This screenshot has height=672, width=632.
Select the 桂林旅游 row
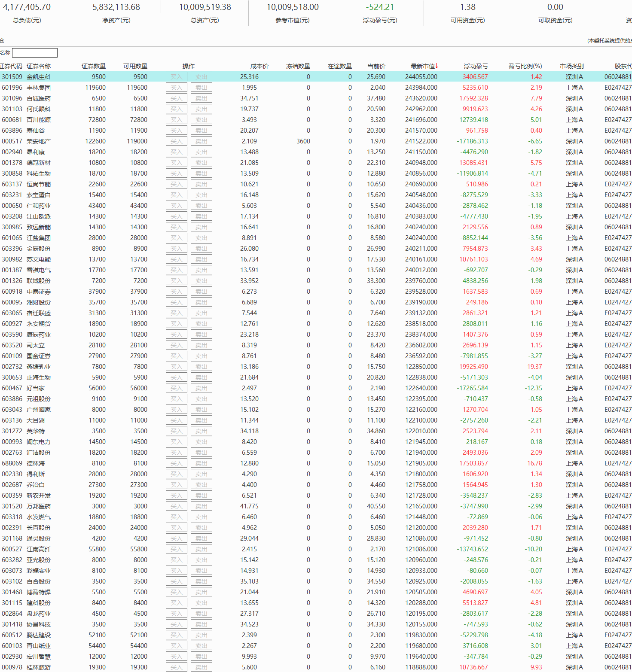pyautogui.click(x=316, y=667)
